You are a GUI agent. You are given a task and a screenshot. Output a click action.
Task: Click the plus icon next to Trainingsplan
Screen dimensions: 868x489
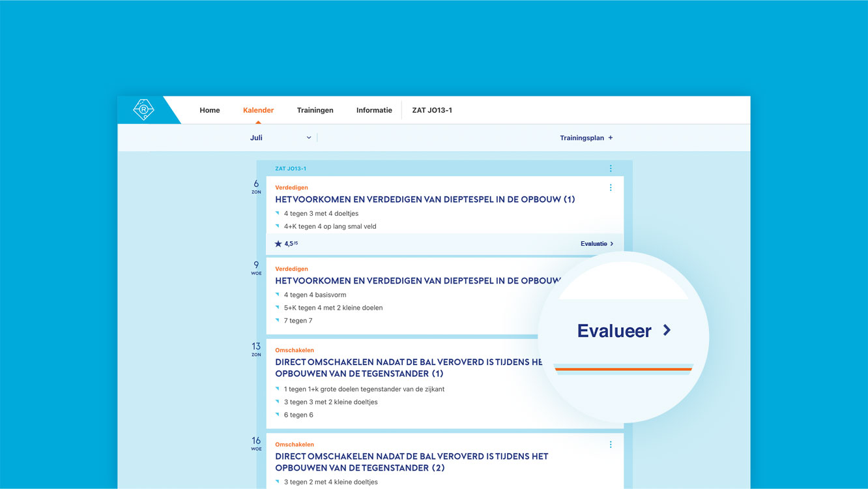point(611,138)
